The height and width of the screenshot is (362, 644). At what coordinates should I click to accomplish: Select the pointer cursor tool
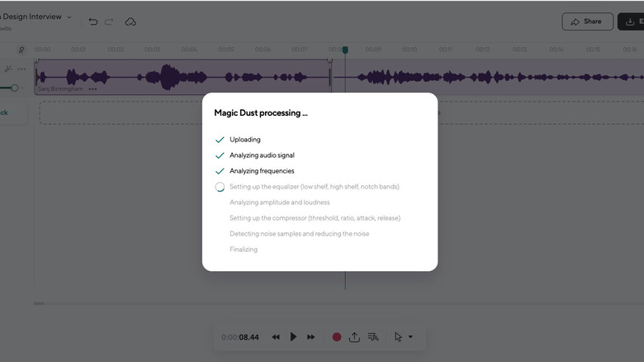tap(398, 337)
